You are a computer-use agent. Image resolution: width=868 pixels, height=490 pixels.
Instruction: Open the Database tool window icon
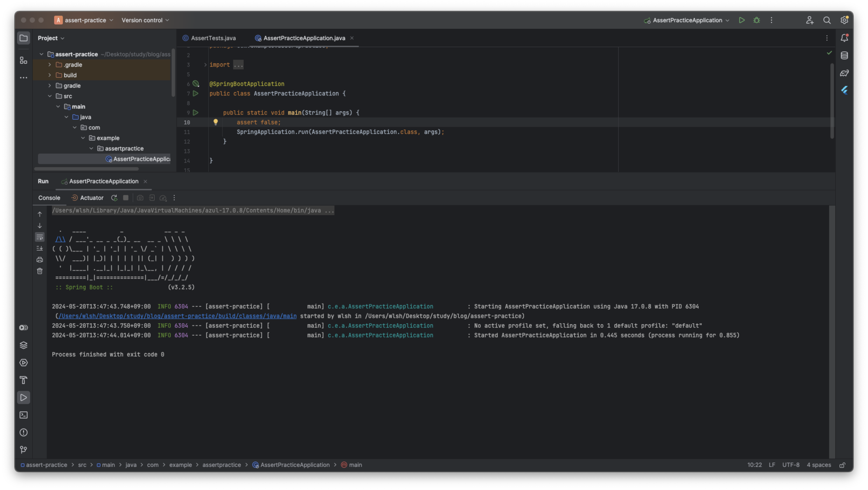tap(844, 56)
